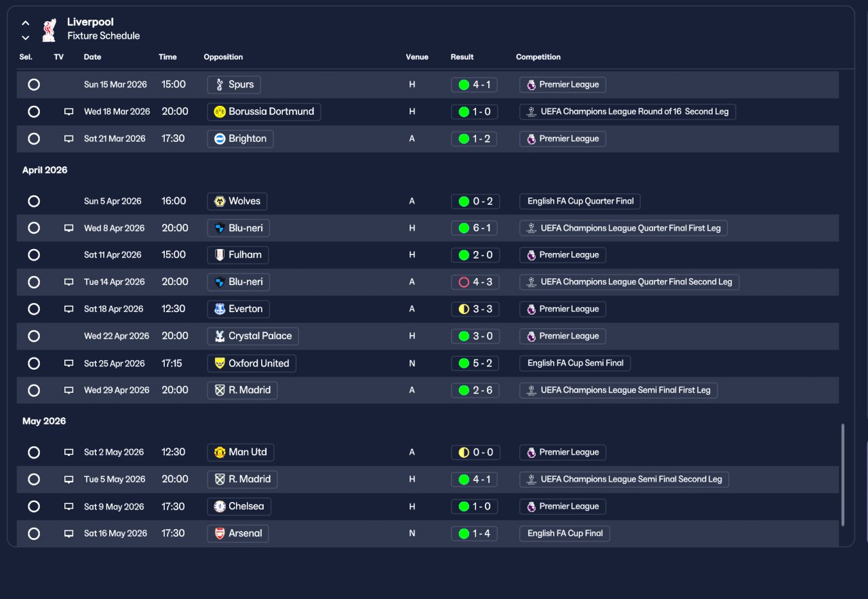This screenshot has height=599, width=868.
Task: Click the Fulham club badge
Action: 219,255
